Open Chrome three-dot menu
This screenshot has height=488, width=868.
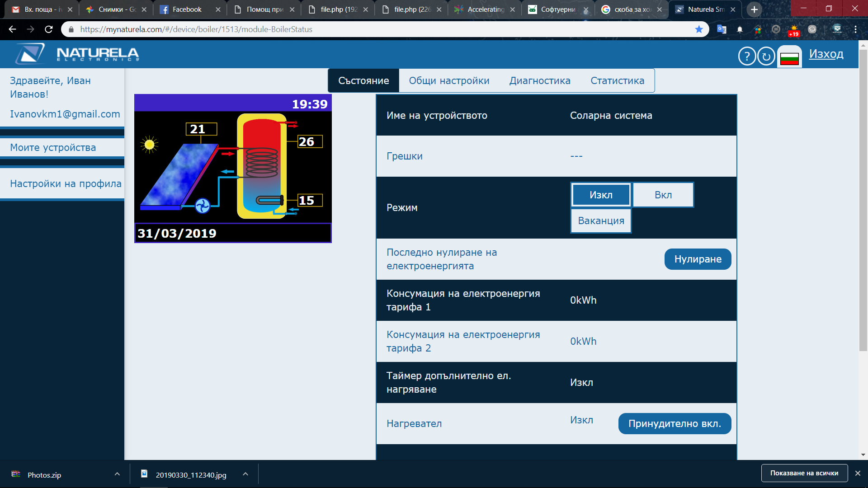tap(855, 29)
